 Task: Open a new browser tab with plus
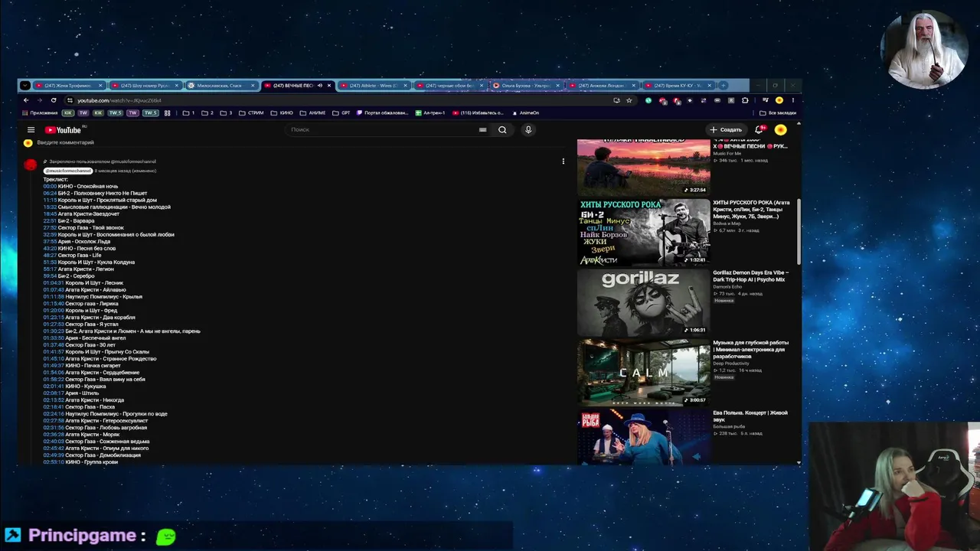pos(724,85)
